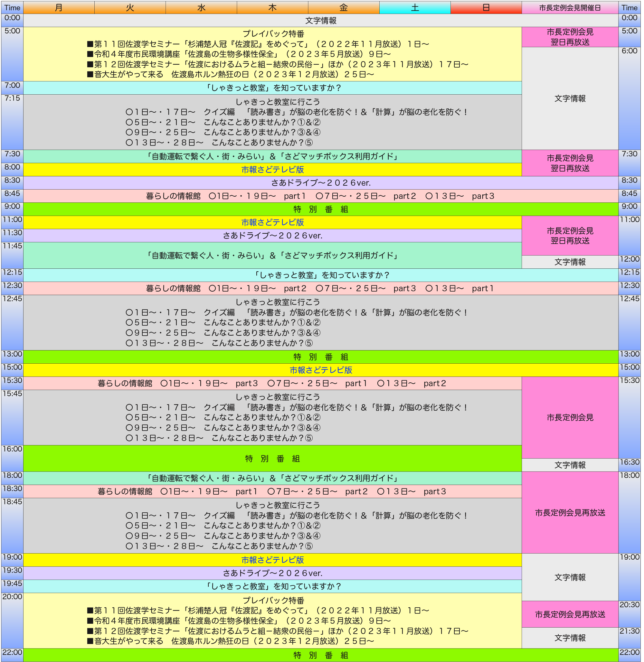Click the 市長定例会見開催日 header cell
Viewport: 644px width, 662px height.
[x=570, y=7]
